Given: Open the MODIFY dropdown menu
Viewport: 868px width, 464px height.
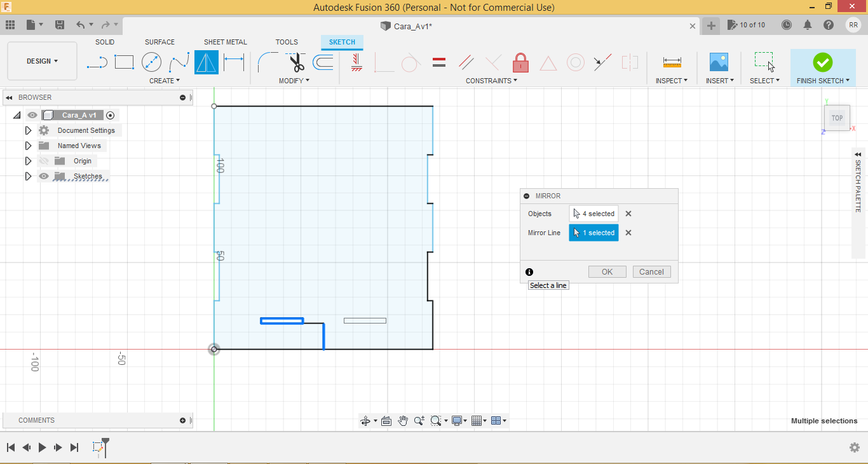Looking at the screenshot, I should tap(294, 81).
